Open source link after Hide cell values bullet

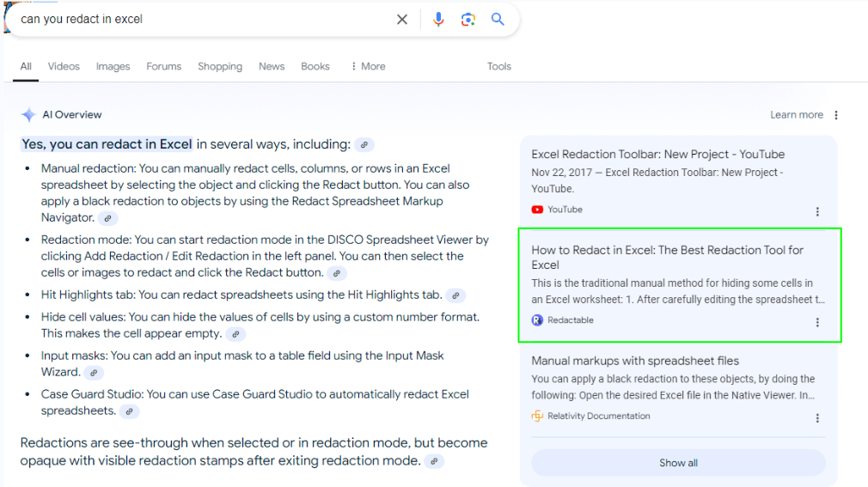pyautogui.click(x=235, y=334)
